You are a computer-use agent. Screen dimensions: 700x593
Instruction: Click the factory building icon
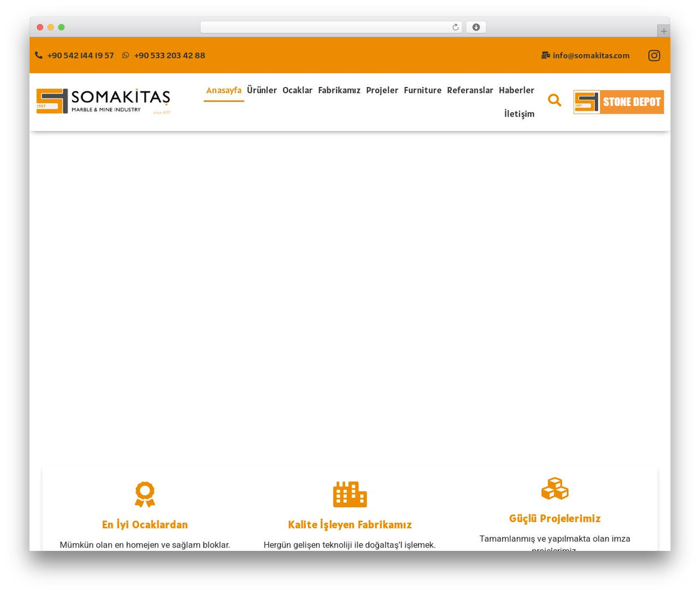pyautogui.click(x=350, y=495)
